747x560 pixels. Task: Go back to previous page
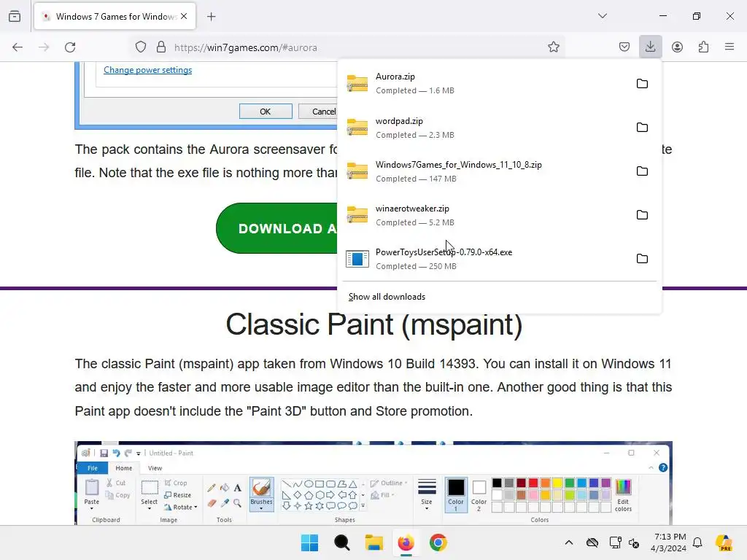(x=18, y=47)
